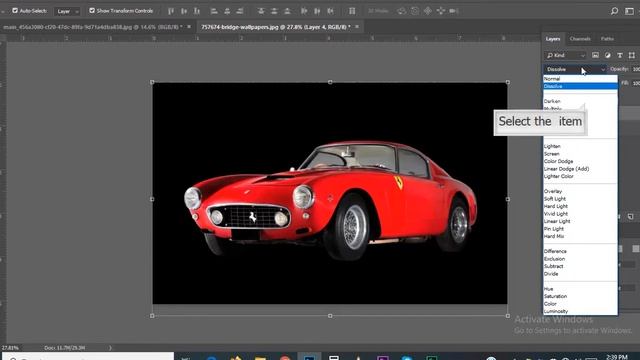
Task: Choose Darken blend mode
Action: point(580,101)
